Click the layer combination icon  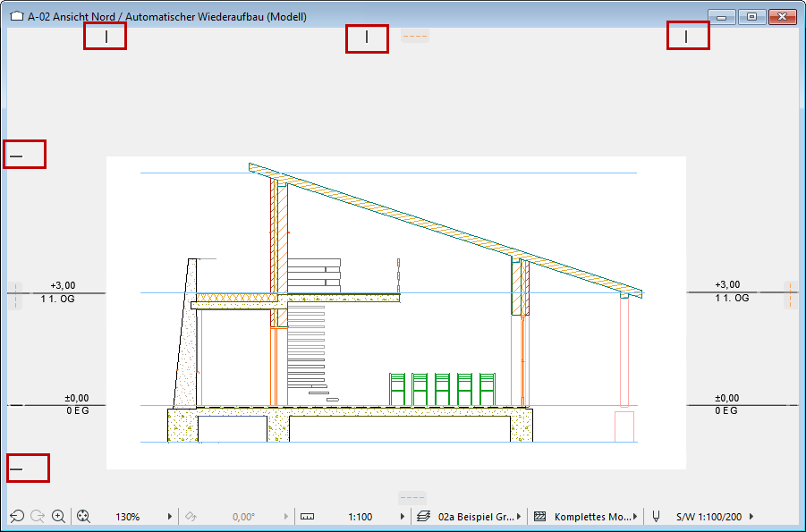(x=425, y=517)
